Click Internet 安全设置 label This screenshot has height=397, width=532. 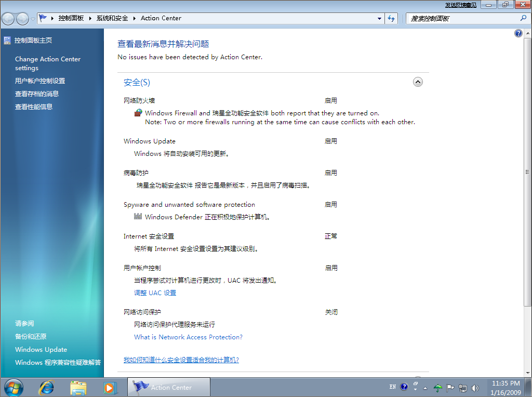[149, 236]
